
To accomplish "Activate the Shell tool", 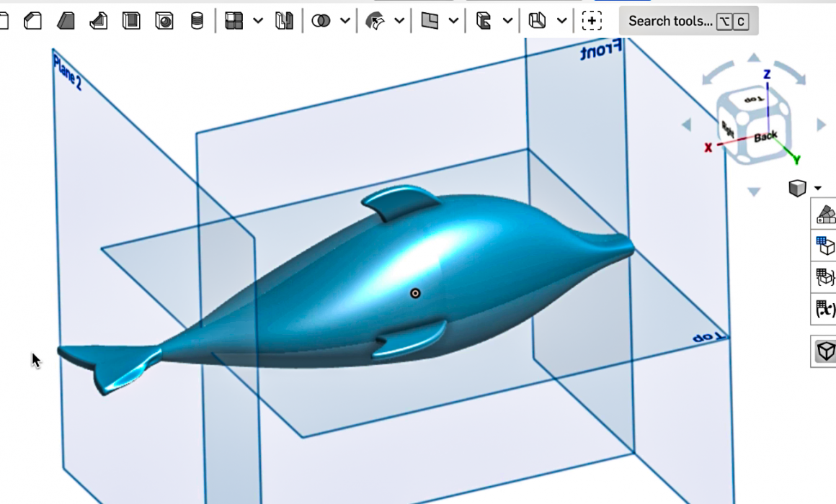I will click(x=131, y=21).
